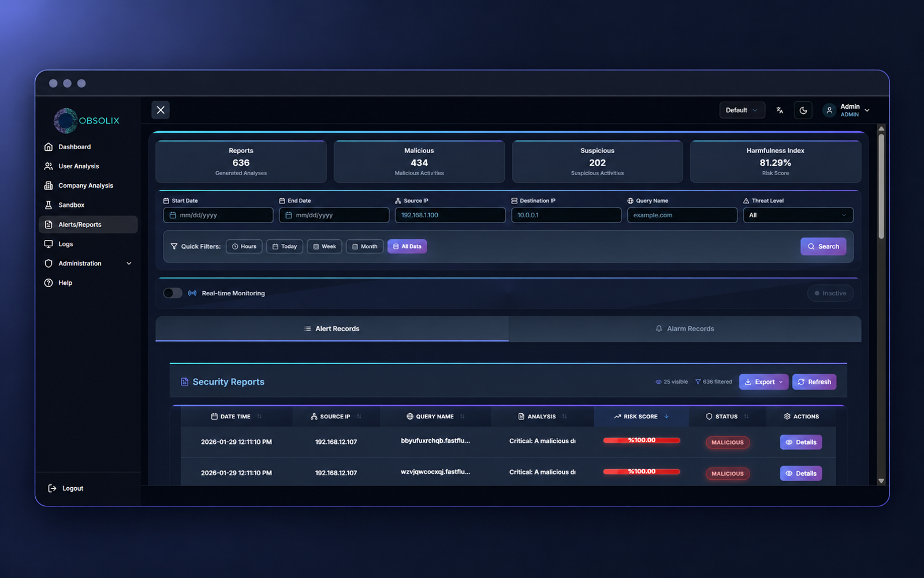Viewport: 924px width, 578px height.
Task: Toggle dark mode moon icon
Action: pyautogui.click(x=803, y=110)
